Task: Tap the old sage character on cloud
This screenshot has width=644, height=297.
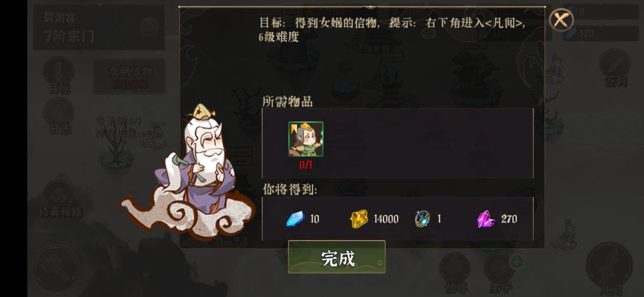Action: click(189, 172)
